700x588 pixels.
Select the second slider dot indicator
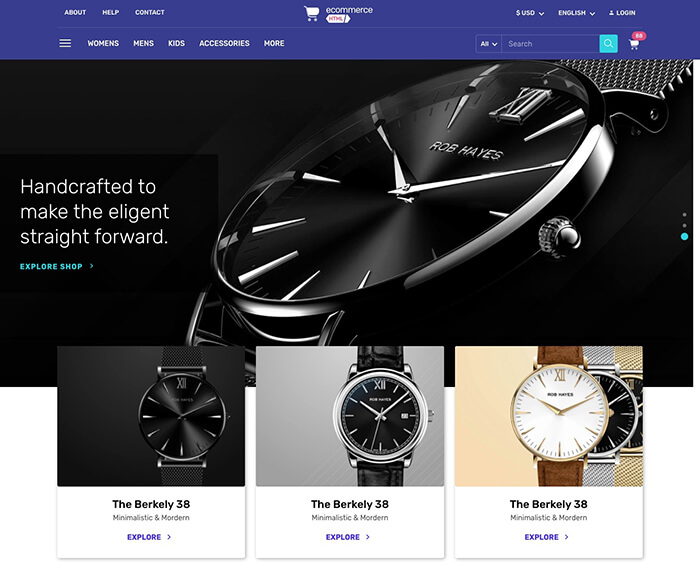click(x=684, y=225)
